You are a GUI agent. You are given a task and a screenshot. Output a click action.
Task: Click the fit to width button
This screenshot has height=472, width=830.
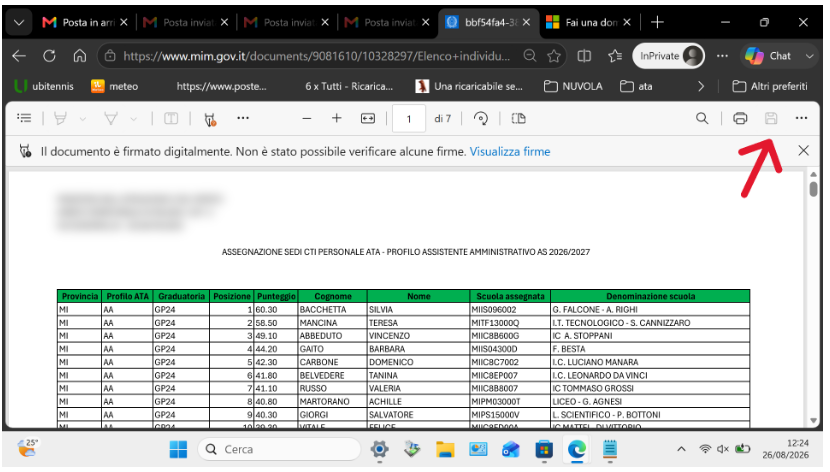pyautogui.click(x=368, y=119)
